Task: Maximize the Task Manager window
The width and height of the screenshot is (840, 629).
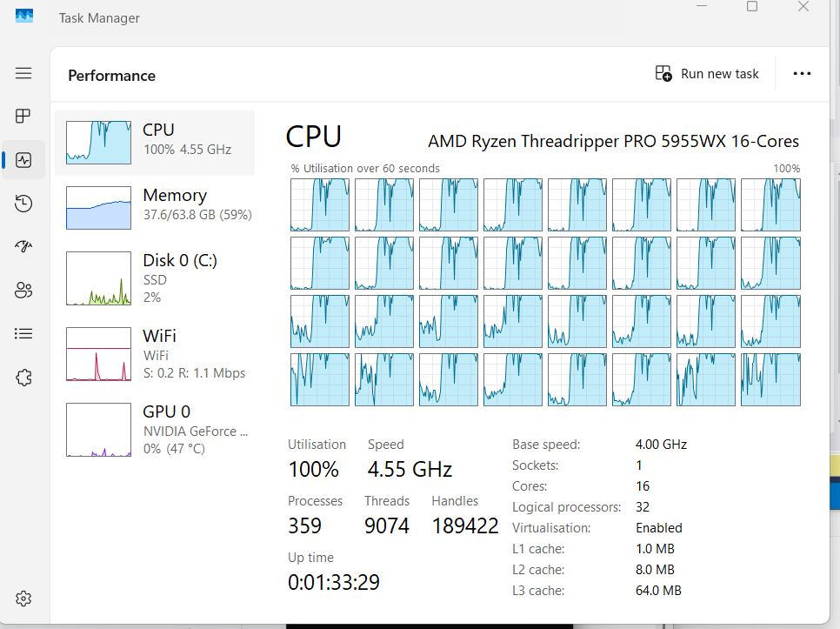Action: 752,7
